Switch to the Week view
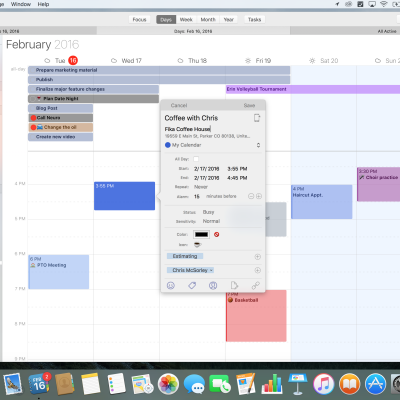 click(x=186, y=20)
